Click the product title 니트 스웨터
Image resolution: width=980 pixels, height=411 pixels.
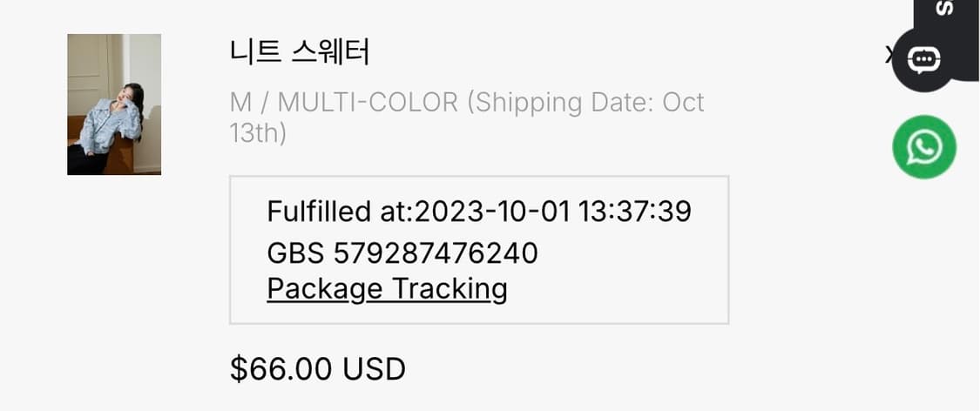[x=300, y=52]
